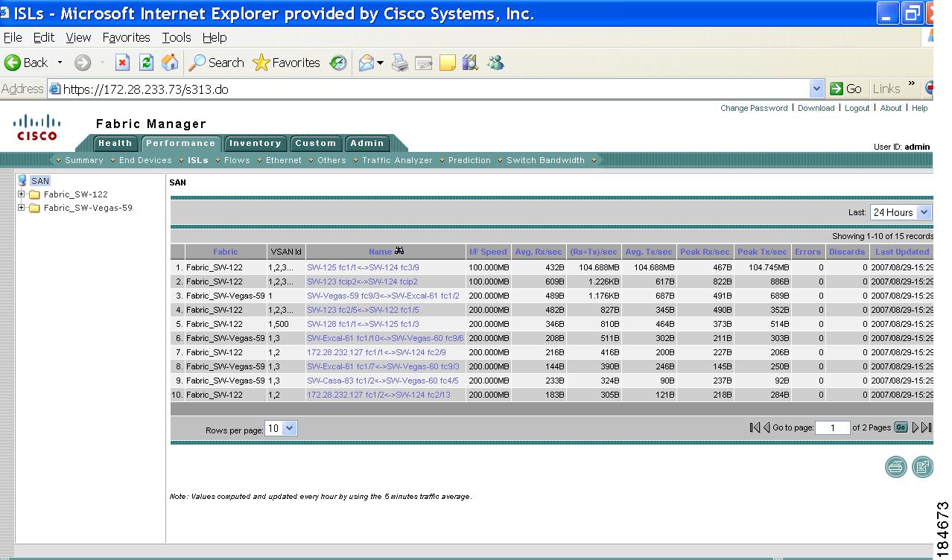This screenshot has width=952, height=560.
Task: Go to the last page of records
Action: [x=927, y=427]
